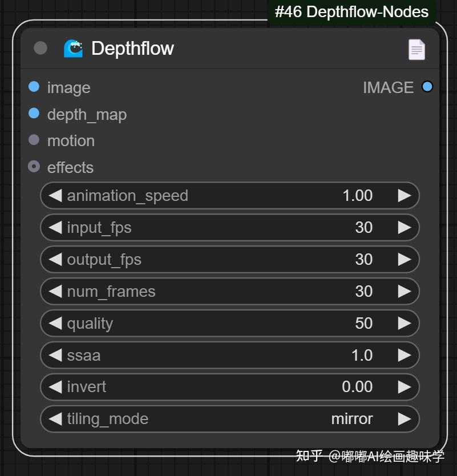The height and width of the screenshot is (476, 457).
Task: Increase input_fps with right arrow
Action: click(x=405, y=228)
